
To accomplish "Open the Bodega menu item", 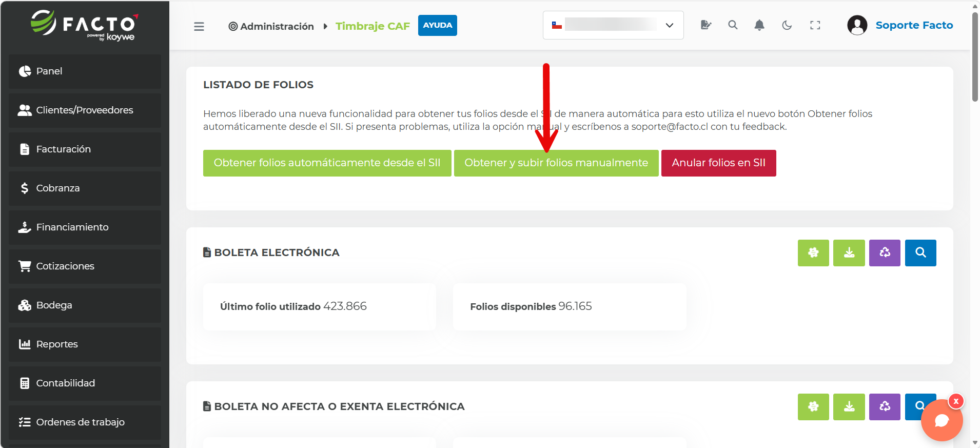I will click(85, 305).
